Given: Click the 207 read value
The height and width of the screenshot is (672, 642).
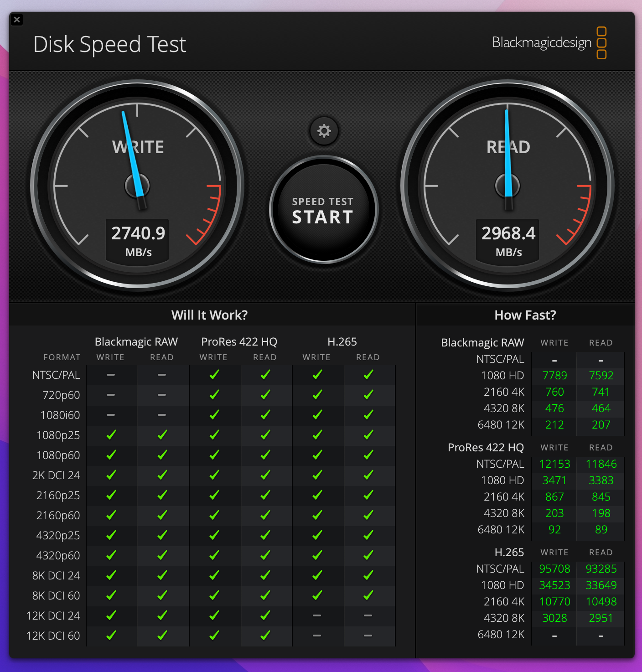Looking at the screenshot, I should [x=601, y=425].
